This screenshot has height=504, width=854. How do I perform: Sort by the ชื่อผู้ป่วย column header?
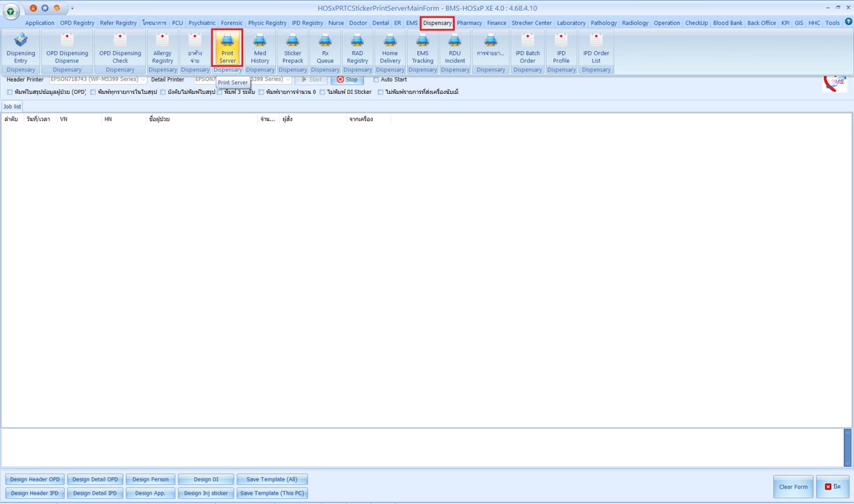(202, 119)
